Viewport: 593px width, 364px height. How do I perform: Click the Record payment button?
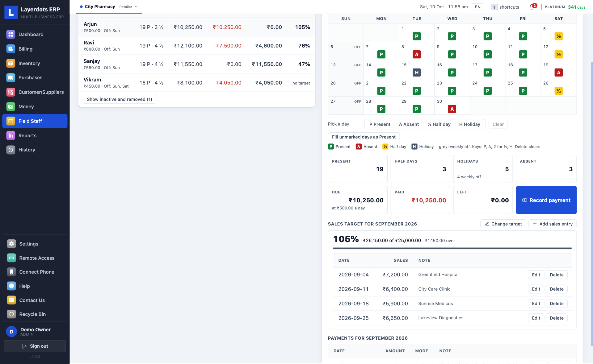546,200
